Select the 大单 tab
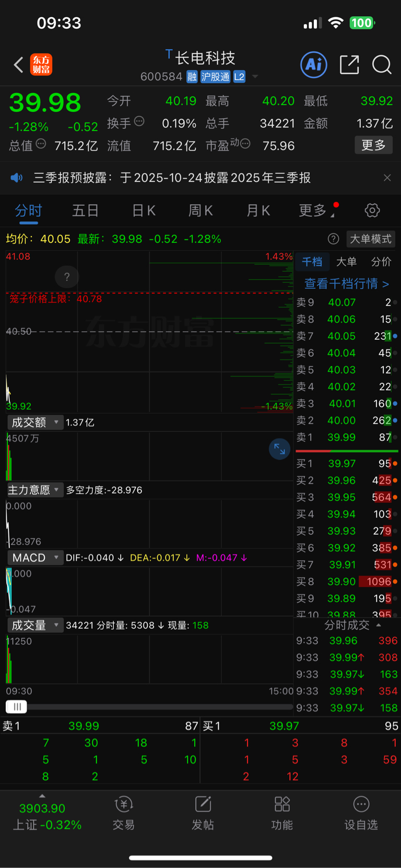Screen dimensions: 401x868 [x=346, y=262]
